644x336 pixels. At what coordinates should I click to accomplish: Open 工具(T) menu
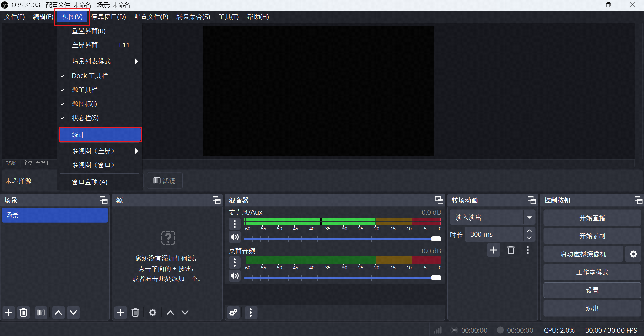(229, 17)
